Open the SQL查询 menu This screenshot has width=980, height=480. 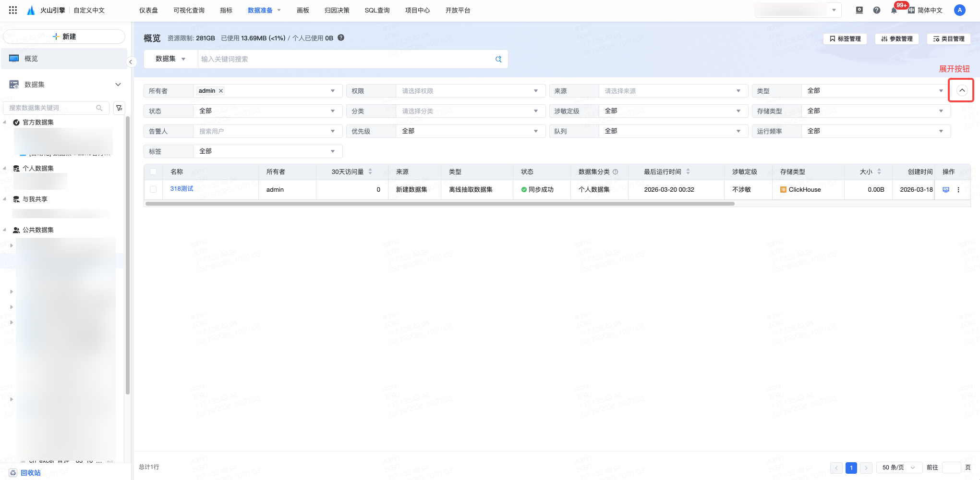[x=377, y=10]
